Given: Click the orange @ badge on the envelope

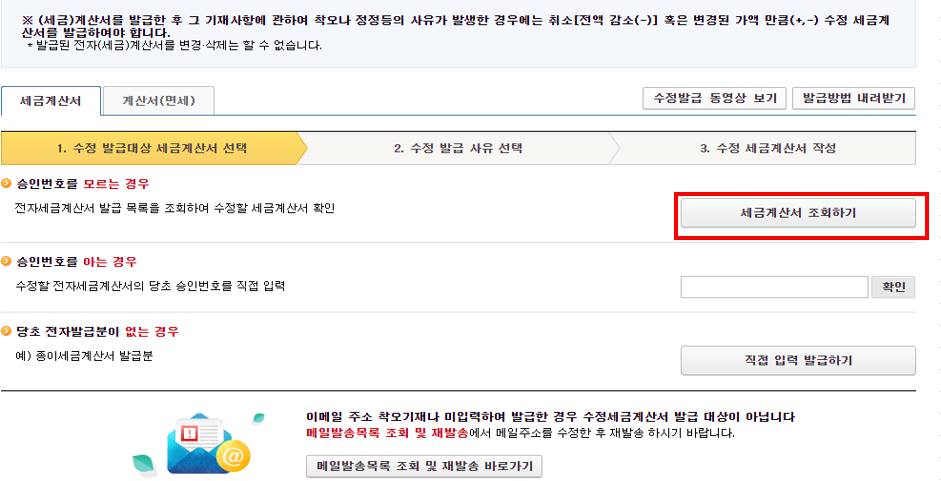Looking at the screenshot, I should click(234, 455).
